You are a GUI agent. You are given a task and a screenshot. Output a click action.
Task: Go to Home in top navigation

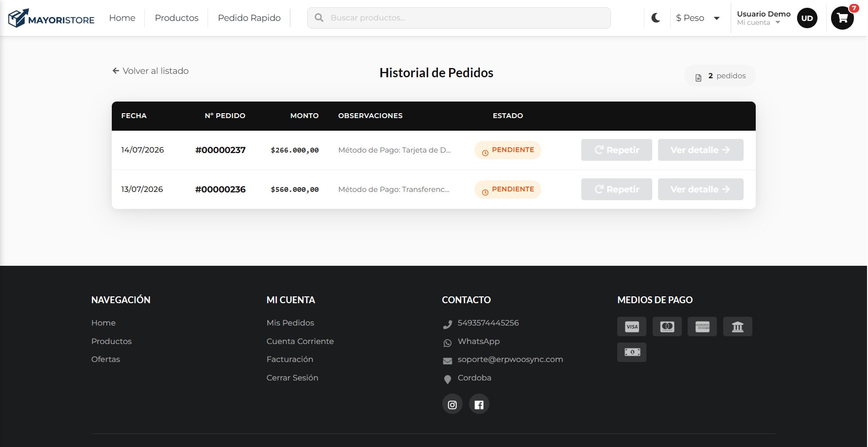[122, 18]
